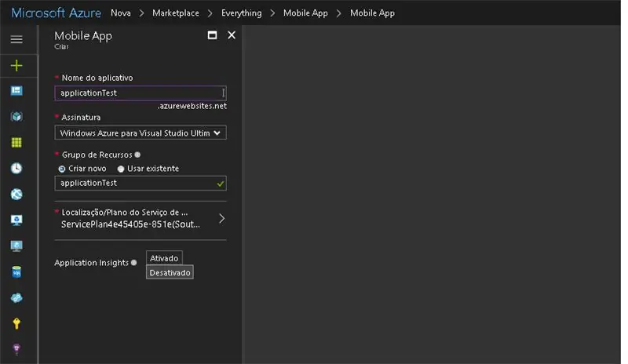Click the Resource Group info icon
The width and height of the screenshot is (628, 364).
coord(137,155)
